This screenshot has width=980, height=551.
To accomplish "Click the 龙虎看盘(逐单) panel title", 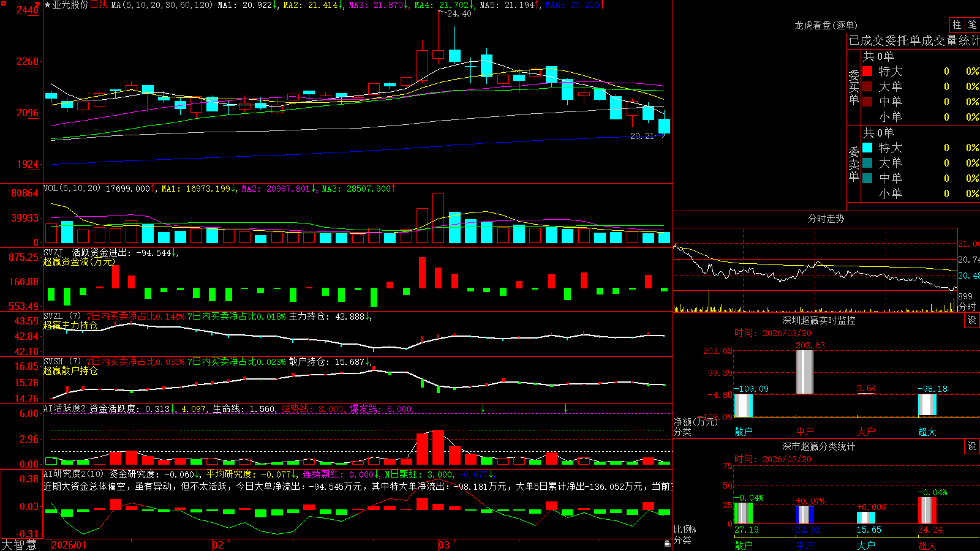I will coord(826,25).
